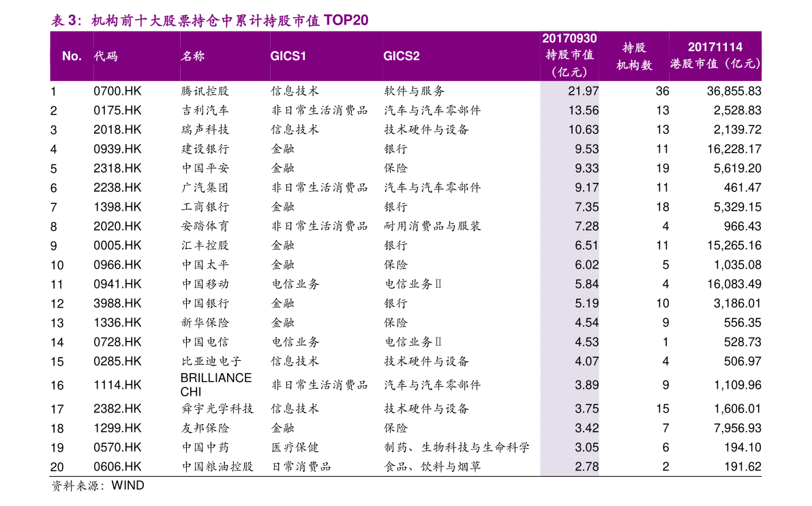Select stock code 0966.HK

click(x=117, y=265)
